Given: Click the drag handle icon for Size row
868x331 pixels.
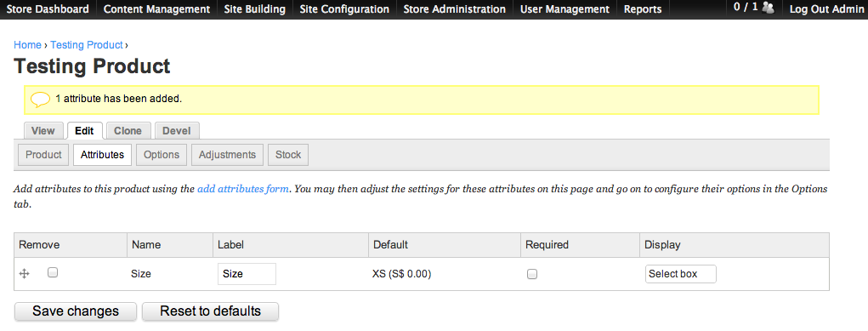Looking at the screenshot, I should (24, 273).
